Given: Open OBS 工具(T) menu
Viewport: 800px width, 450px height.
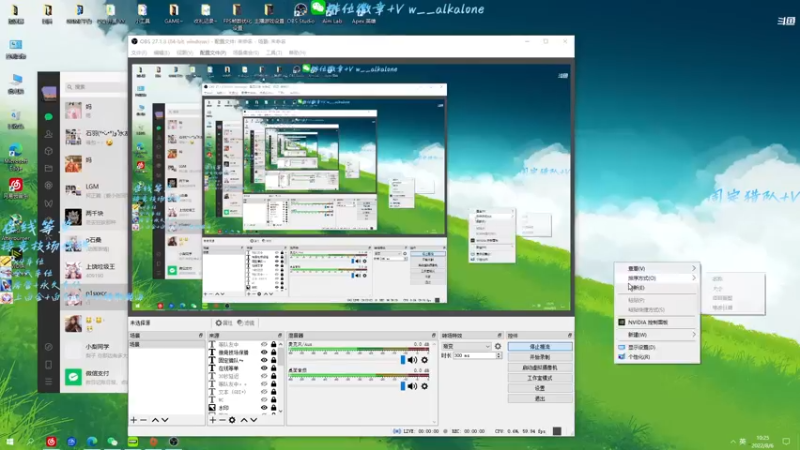Looking at the screenshot, I should click(273, 53).
